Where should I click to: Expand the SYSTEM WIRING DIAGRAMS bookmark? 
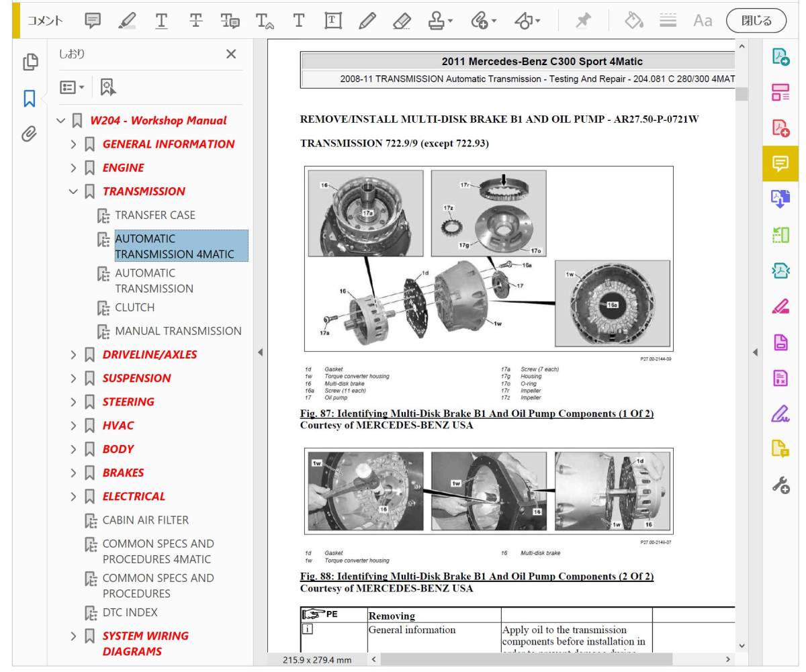pos(73,636)
